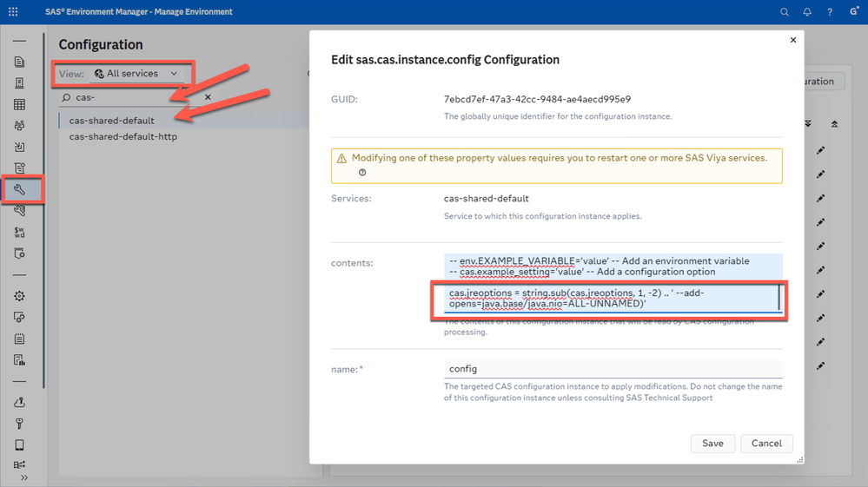Select the document page icon in sidebar

click(19, 62)
